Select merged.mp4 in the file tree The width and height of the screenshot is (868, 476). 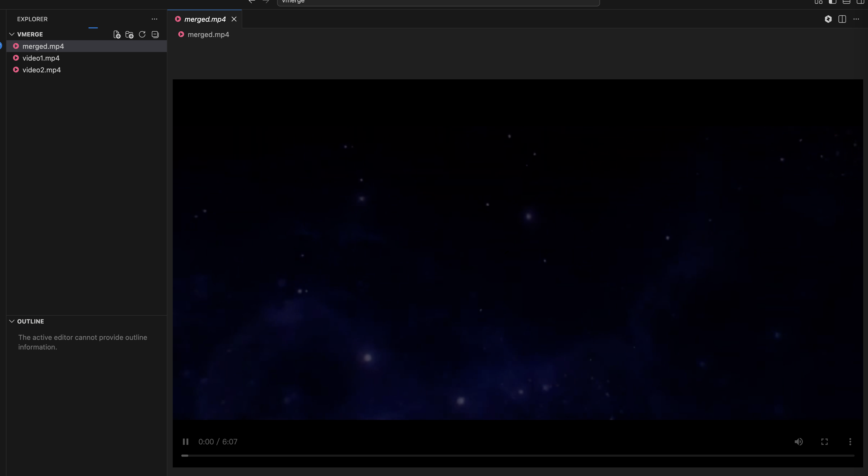coord(87,46)
